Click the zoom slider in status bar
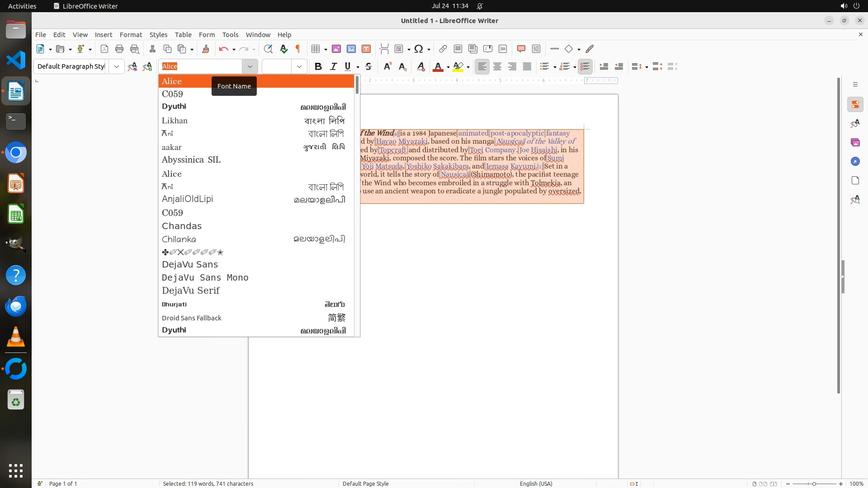 (x=814, y=483)
